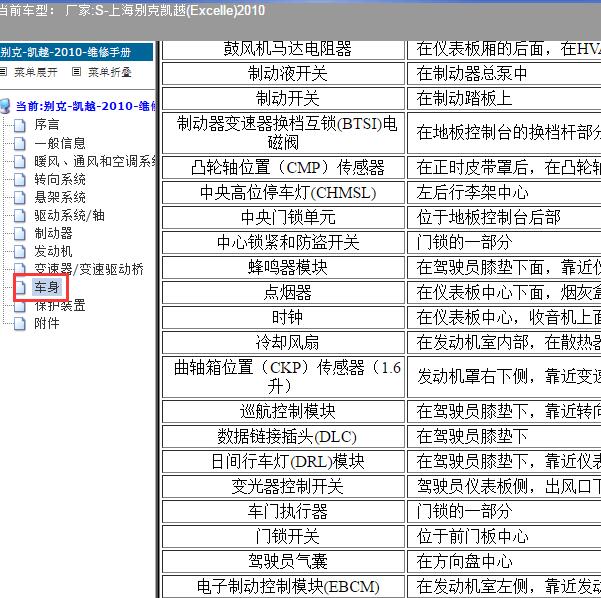The height and width of the screenshot is (598, 601).
Task: Click the 鼓风机马达电阻器 table cell
Action: coord(283,49)
